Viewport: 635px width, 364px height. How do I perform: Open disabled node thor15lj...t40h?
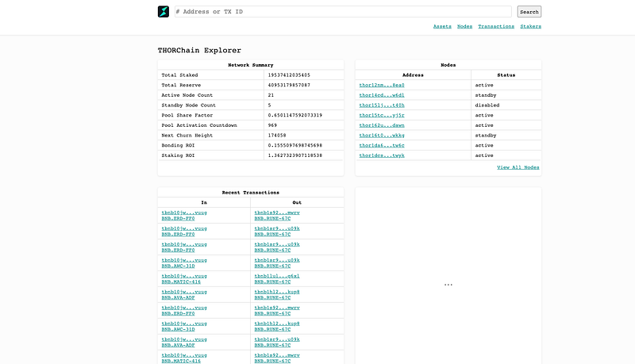pyautogui.click(x=382, y=105)
